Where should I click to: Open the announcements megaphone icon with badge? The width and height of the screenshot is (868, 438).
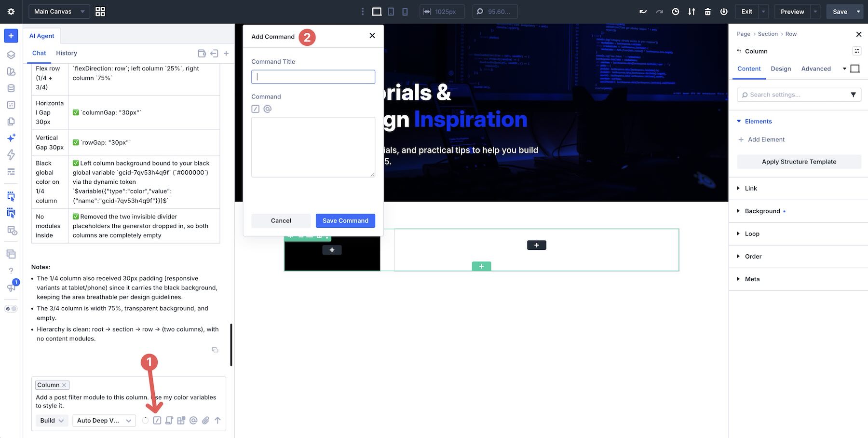pos(11,287)
